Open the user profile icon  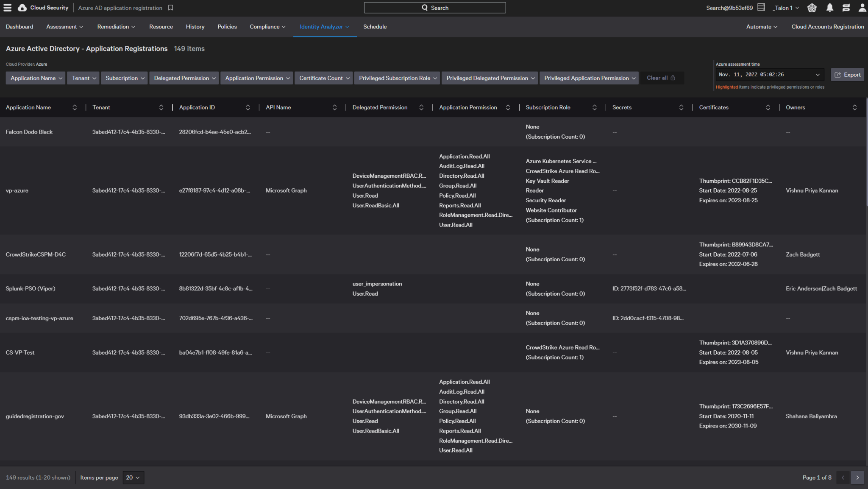tap(862, 8)
